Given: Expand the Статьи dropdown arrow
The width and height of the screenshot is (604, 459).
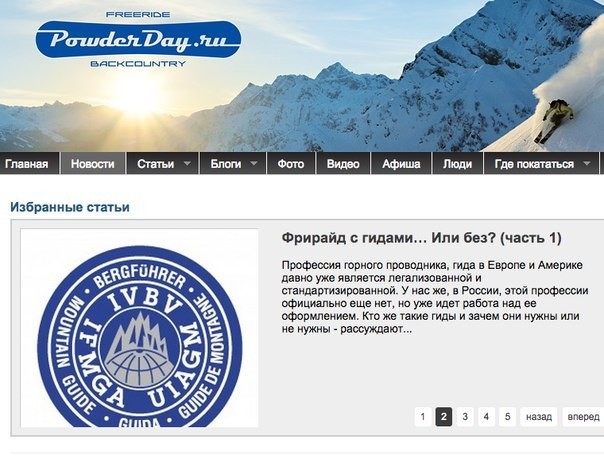Looking at the screenshot, I should pos(187,163).
